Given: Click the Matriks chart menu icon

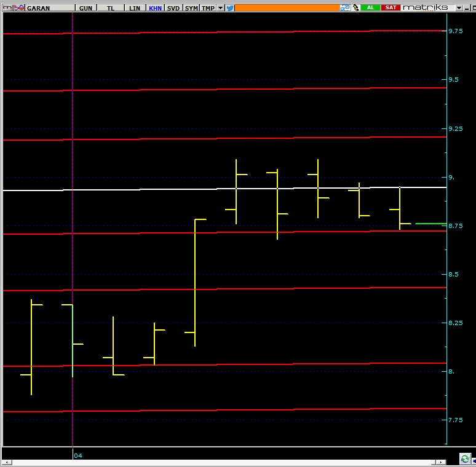Looking at the screenshot, I should [x=7, y=8].
